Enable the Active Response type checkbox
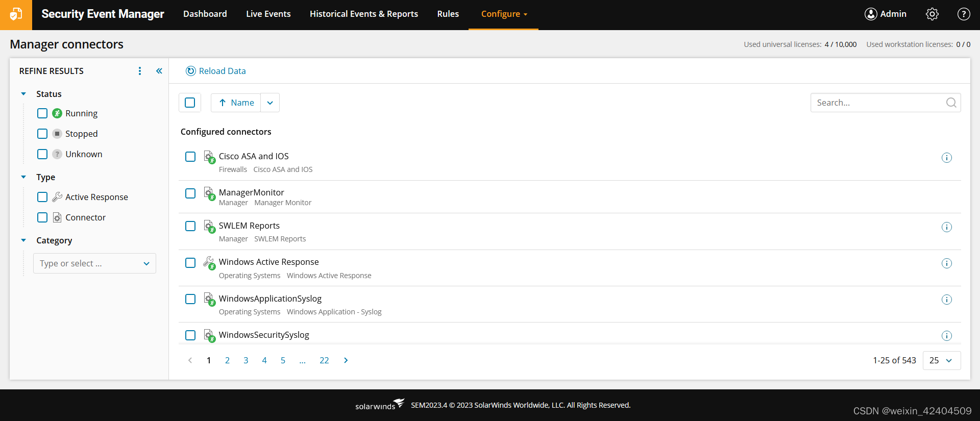The width and height of the screenshot is (980, 421). tap(42, 197)
